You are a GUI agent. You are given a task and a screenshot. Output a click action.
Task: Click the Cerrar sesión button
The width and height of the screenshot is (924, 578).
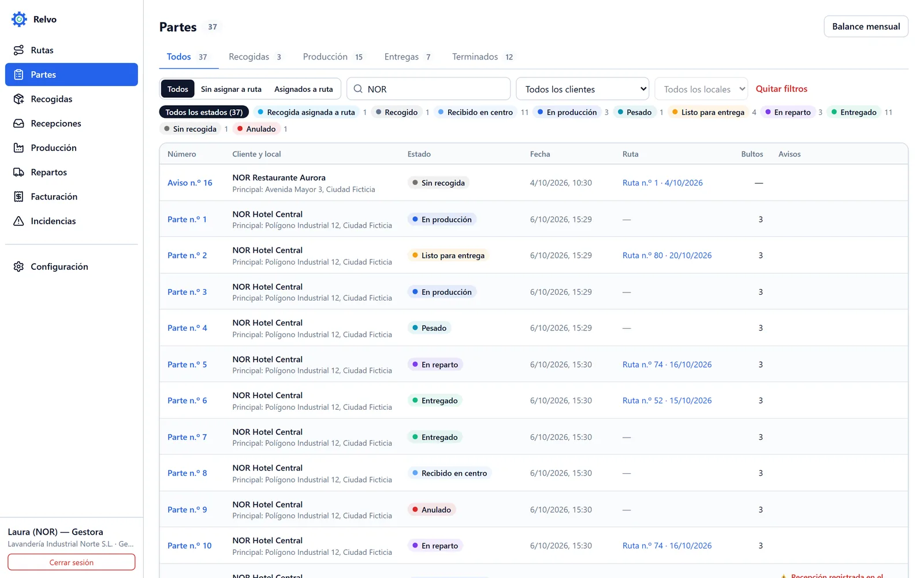pos(72,562)
